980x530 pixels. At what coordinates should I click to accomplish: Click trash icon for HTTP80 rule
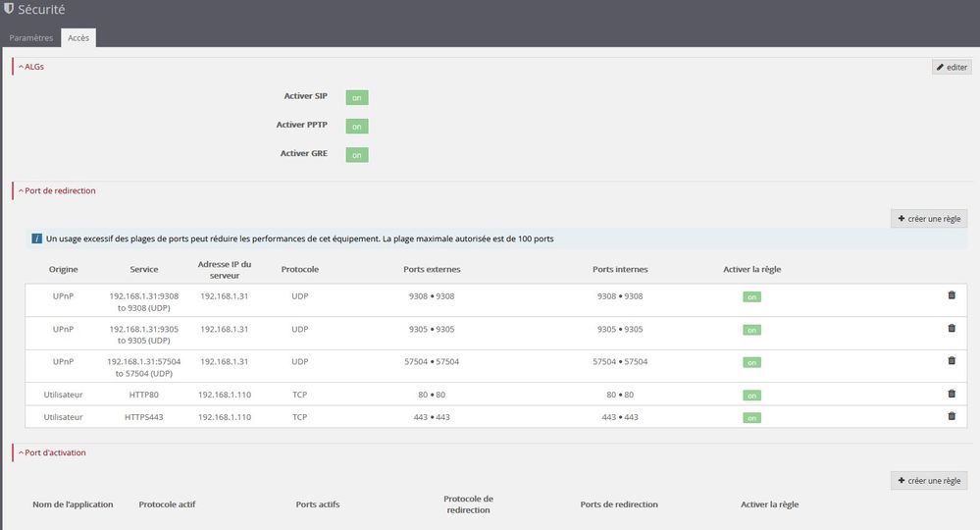951,394
